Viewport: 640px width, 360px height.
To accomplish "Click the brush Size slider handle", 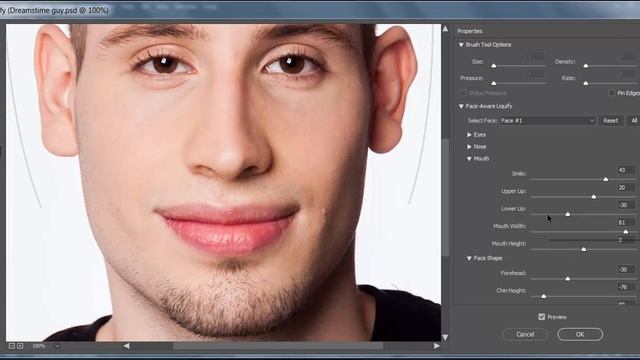I will pos(493,66).
